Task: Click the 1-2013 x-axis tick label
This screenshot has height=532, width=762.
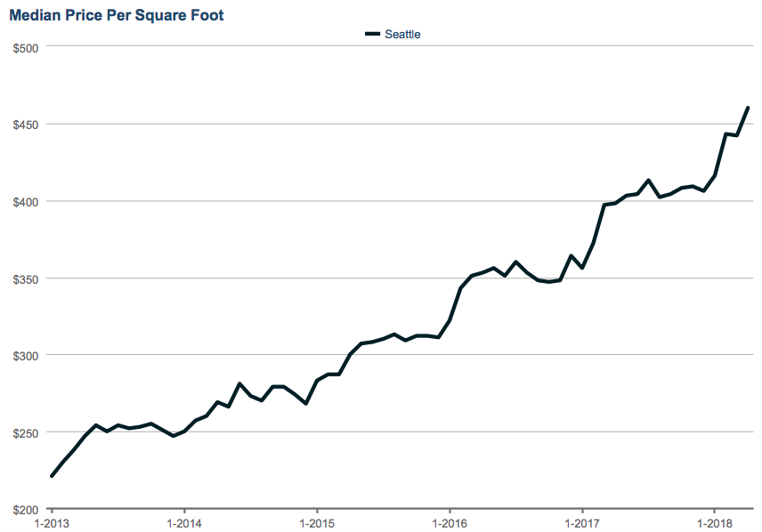Action: (51, 523)
